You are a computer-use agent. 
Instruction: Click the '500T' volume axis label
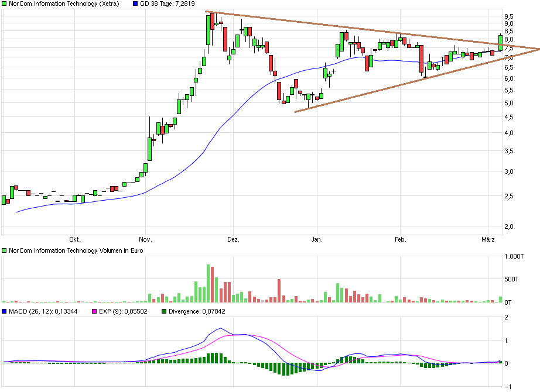pyautogui.click(x=511, y=279)
